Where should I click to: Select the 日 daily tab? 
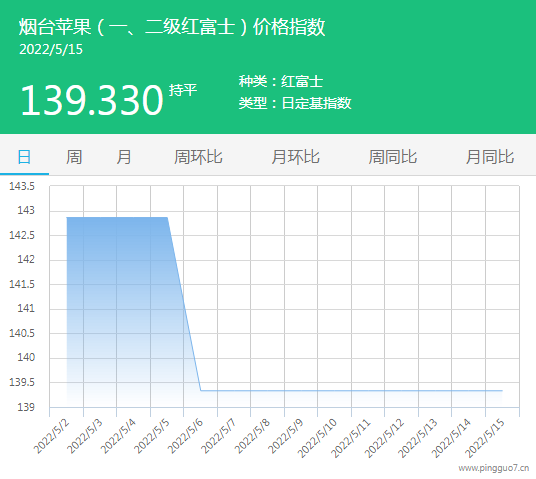click(24, 157)
